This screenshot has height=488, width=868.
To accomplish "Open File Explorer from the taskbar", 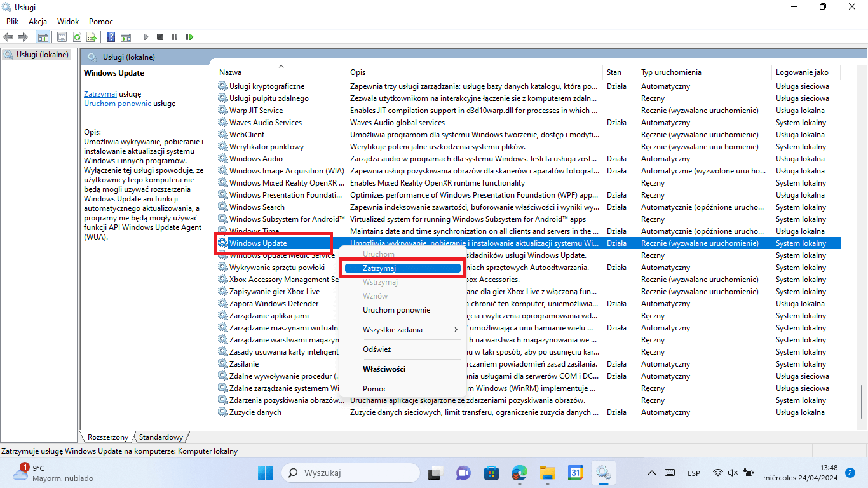I will 548,473.
